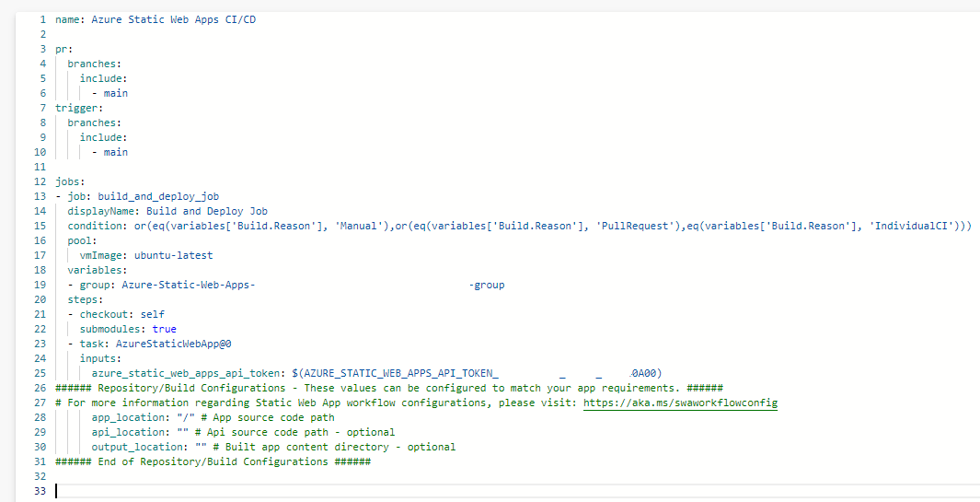The height and width of the screenshot is (502, 980).
Task: Click '- main' on line 10
Action: click(x=110, y=152)
